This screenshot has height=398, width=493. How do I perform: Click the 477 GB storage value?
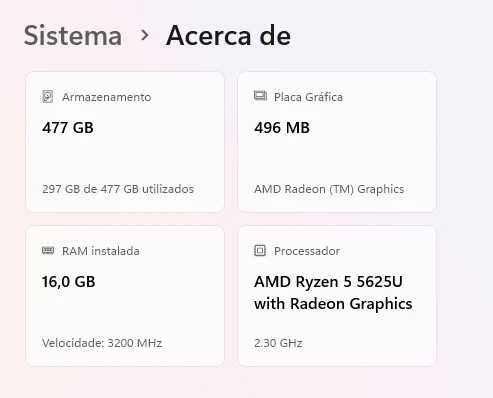pos(68,128)
